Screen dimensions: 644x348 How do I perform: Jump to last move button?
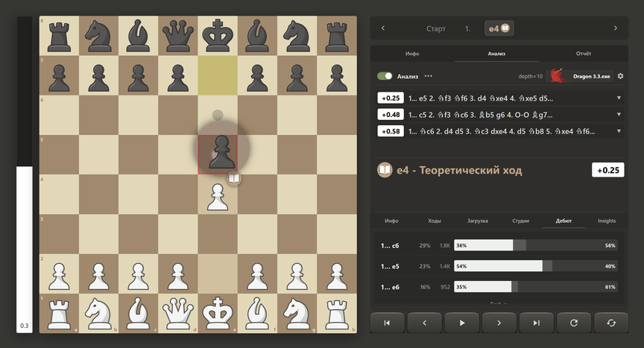point(537,323)
